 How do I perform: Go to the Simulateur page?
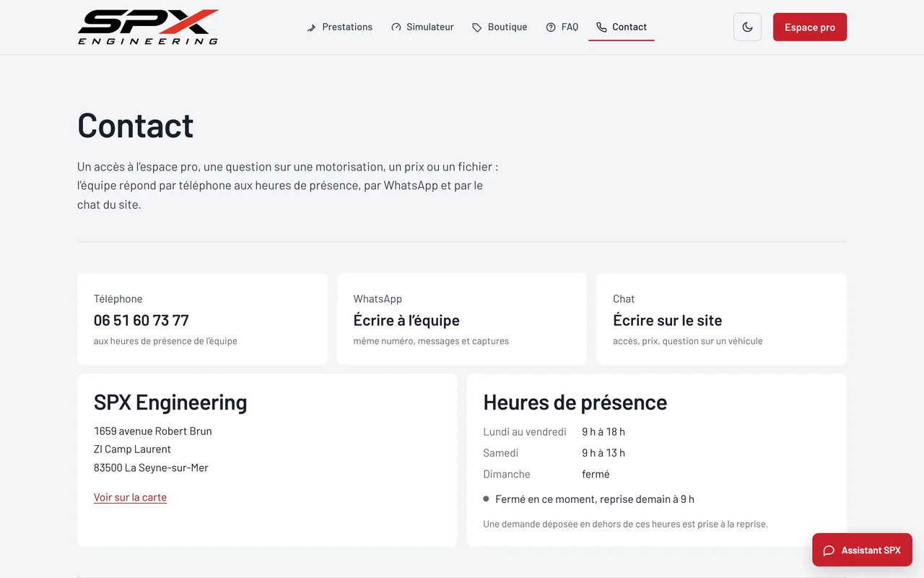[x=422, y=27]
